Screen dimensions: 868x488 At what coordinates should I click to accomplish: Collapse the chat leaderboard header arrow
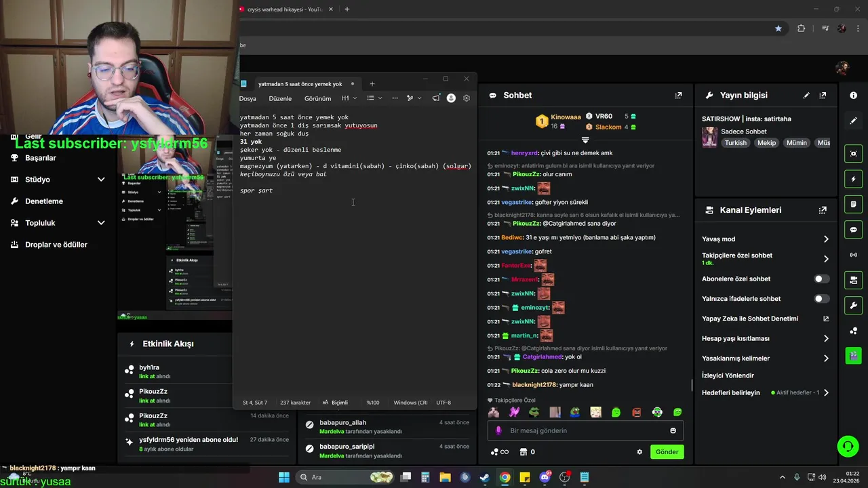585,140
